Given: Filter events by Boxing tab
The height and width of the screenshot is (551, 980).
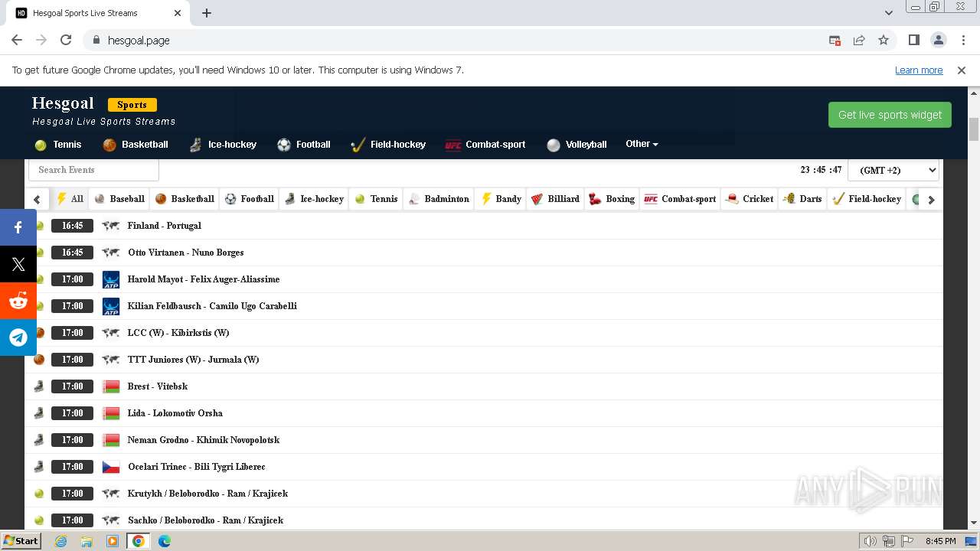Looking at the screenshot, I should point(612,199).
